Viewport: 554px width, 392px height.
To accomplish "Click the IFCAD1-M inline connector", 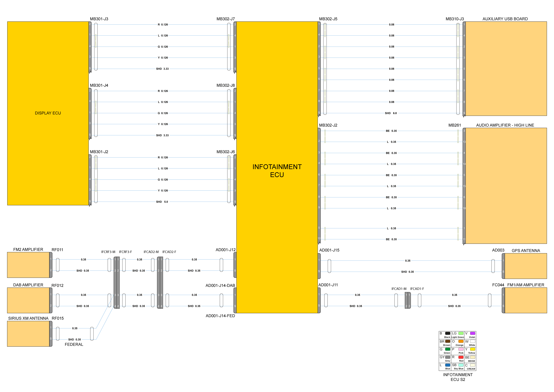I will pyautogui.click(x=406, y=300).
